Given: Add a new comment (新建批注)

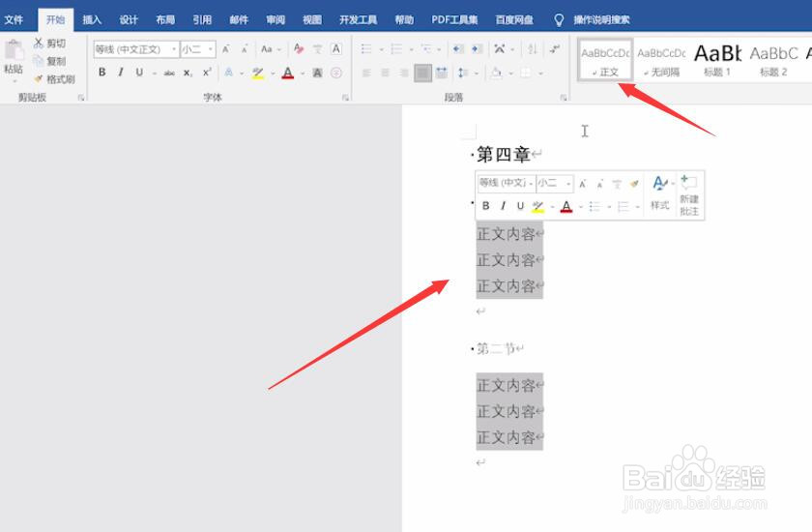Looking at the screenshot, I should pyautogui.click(x=689, y=194).
